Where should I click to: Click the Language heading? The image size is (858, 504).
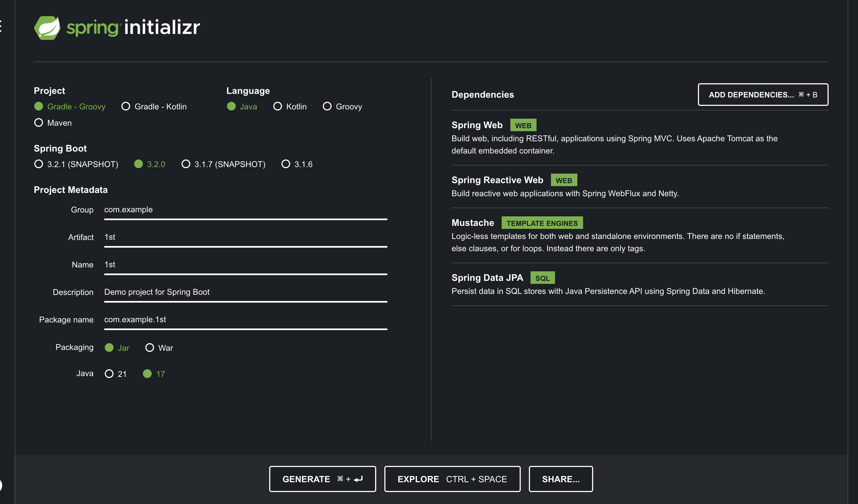point(248,91)
